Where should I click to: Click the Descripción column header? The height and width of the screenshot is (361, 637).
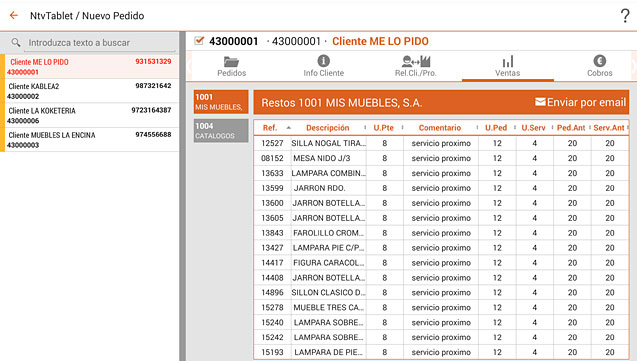tap(327, 128)
